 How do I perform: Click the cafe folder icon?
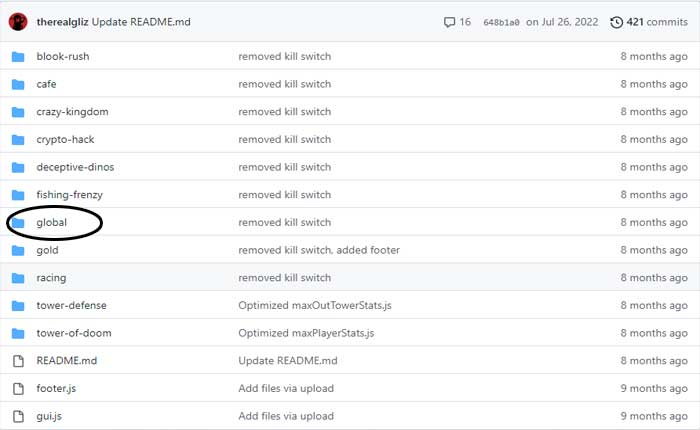(17, 84)
